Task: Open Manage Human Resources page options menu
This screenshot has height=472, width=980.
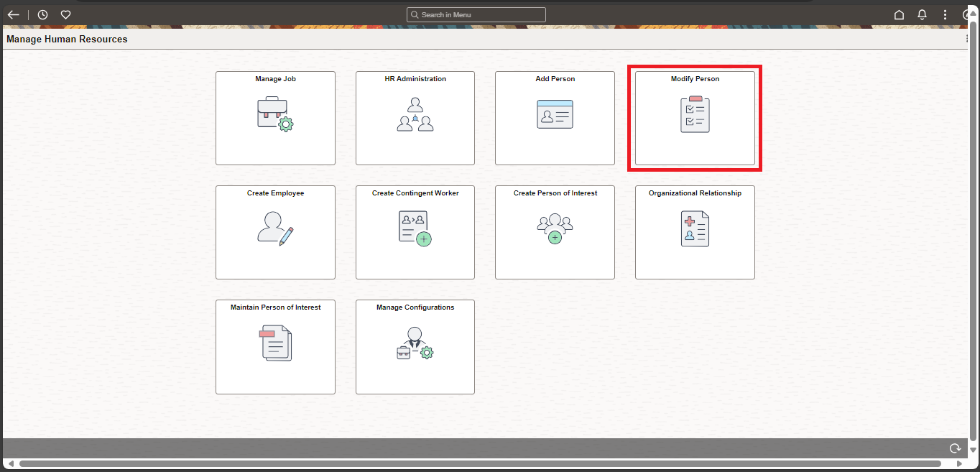Action: tap(967, 39)
